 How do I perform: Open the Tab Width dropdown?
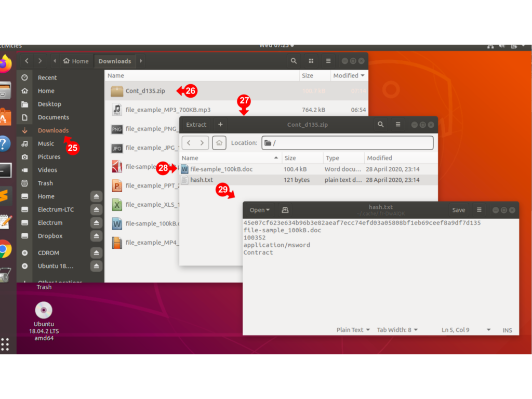[x=397, y=330]
